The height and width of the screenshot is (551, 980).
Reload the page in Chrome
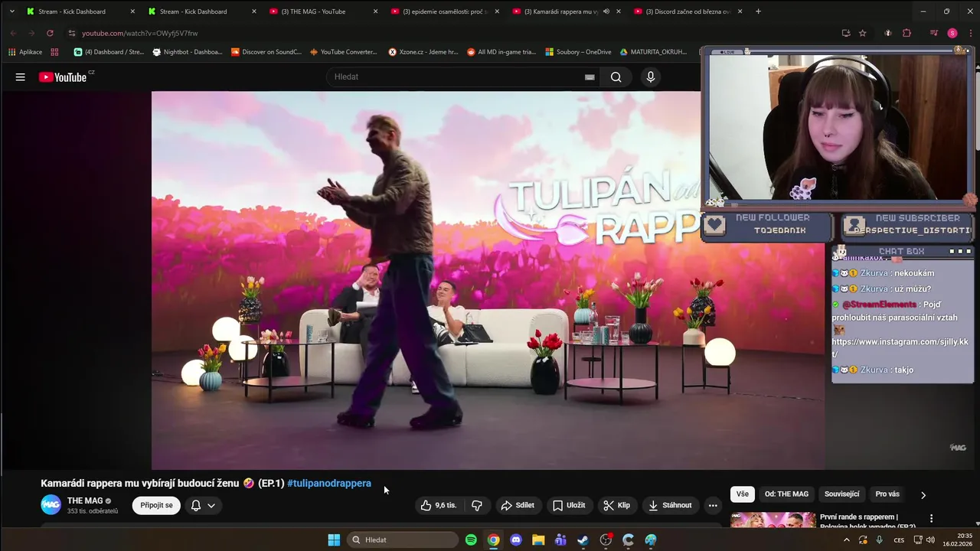pyautogui.click(x=51, y=33)
